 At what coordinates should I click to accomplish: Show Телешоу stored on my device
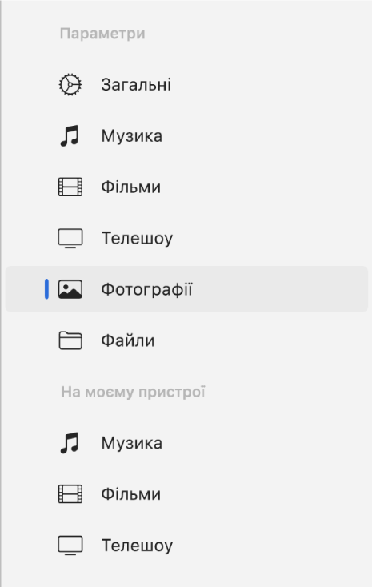(x=186, y=546)
